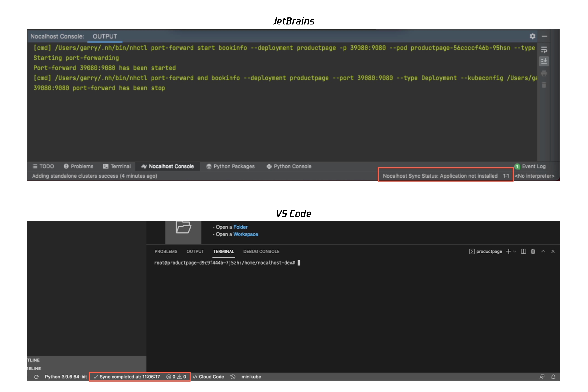Close the VS Code bottom panel

pos(553,251)
